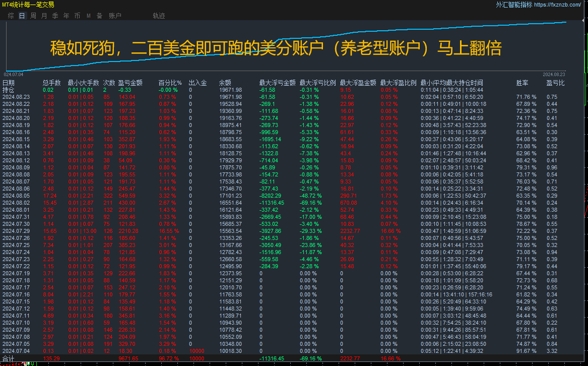588x366 pixels.
Task: Open the 账户 account tab
Action: coord(115,16)
